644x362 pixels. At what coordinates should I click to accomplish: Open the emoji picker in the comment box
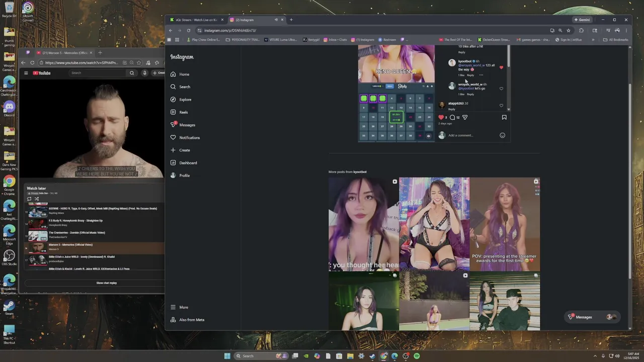click(502, 135)
